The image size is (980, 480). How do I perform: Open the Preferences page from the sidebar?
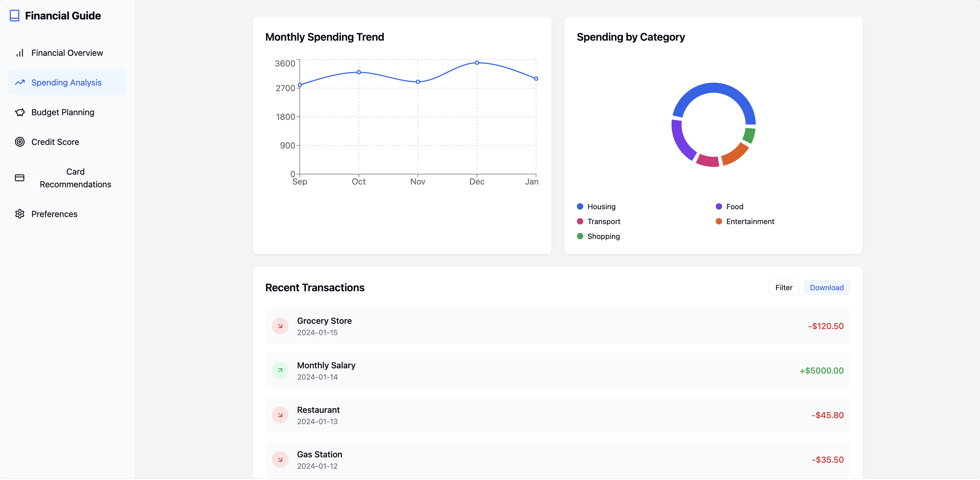pyautogui.click(x=54, y=214)
